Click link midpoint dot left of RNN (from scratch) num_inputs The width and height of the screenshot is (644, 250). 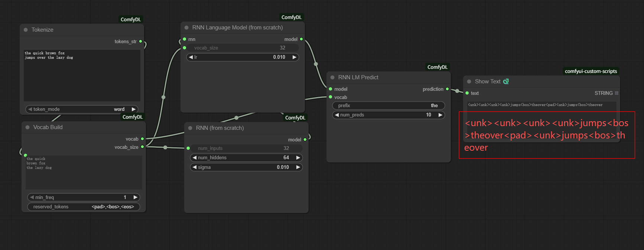(165, 147)
